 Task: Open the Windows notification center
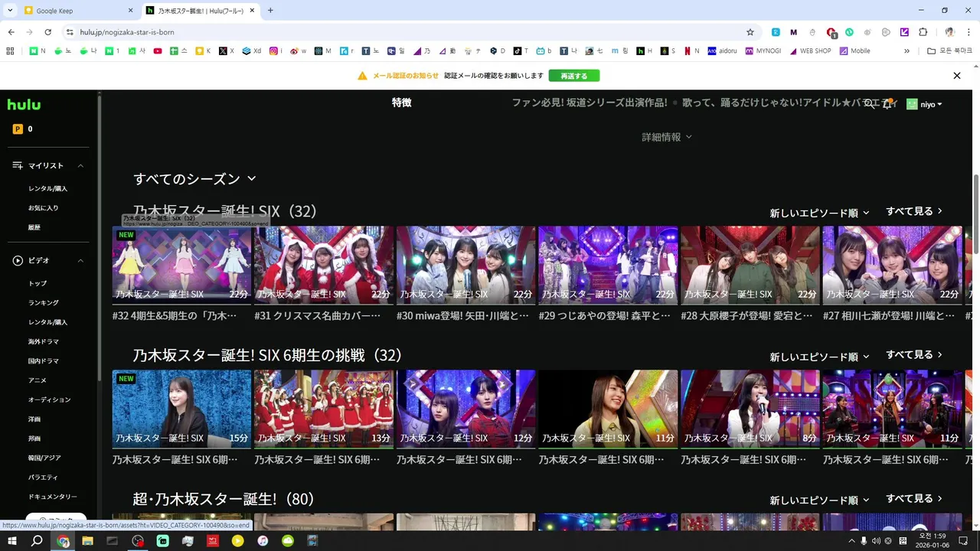click(963, 540)
